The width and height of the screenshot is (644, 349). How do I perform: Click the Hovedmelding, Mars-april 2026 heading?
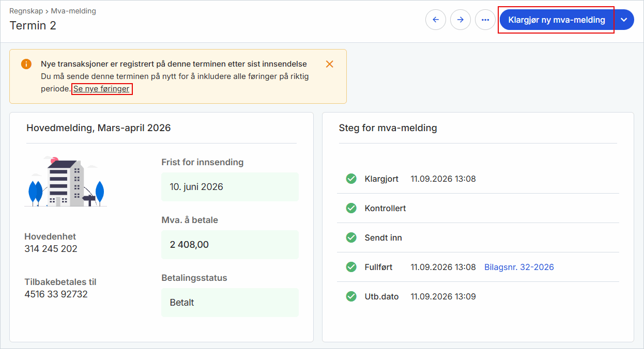pos(99,128)
